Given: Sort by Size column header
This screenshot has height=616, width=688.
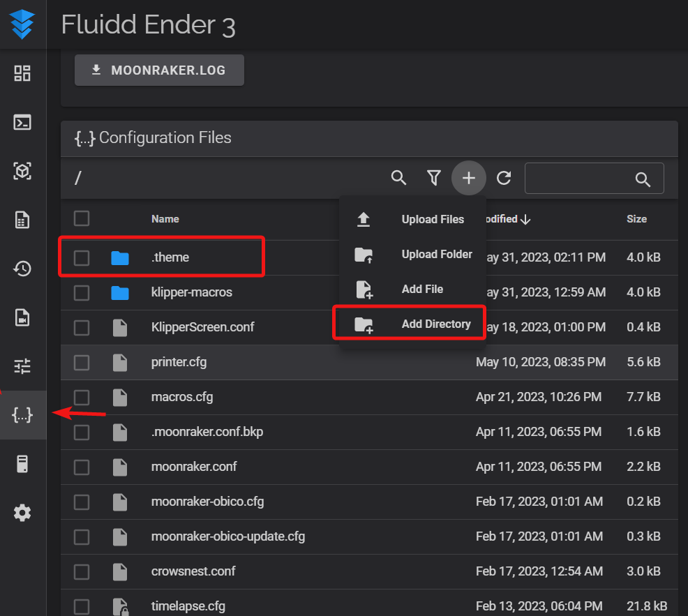Looking at the screenshot, I should coord(636,219).
